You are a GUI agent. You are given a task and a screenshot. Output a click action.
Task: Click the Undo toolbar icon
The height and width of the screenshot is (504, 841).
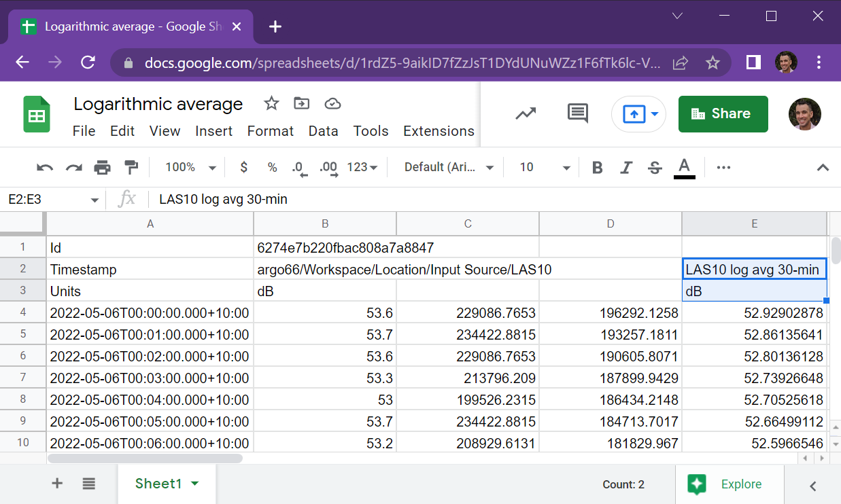pyautogui.click(x=45, y=167)
